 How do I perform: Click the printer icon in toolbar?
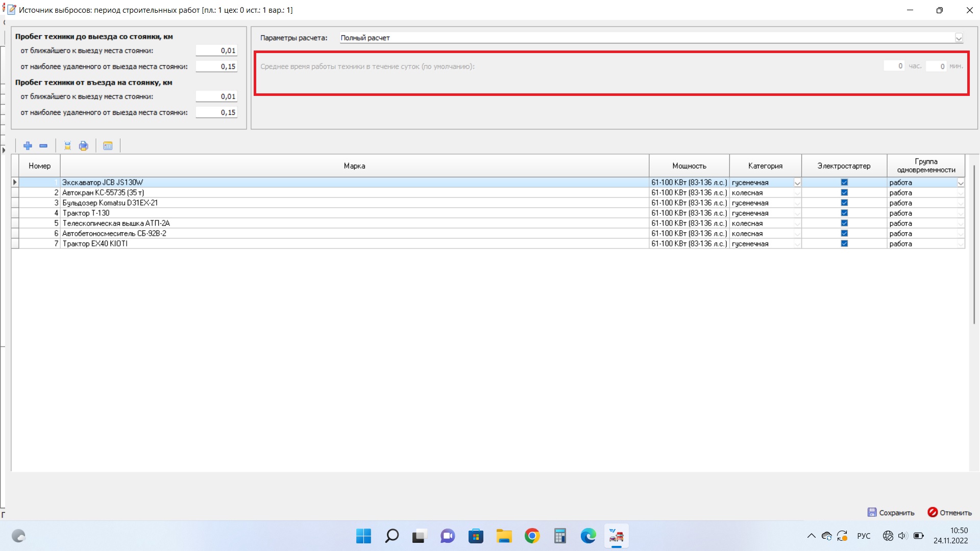[84, 146]
